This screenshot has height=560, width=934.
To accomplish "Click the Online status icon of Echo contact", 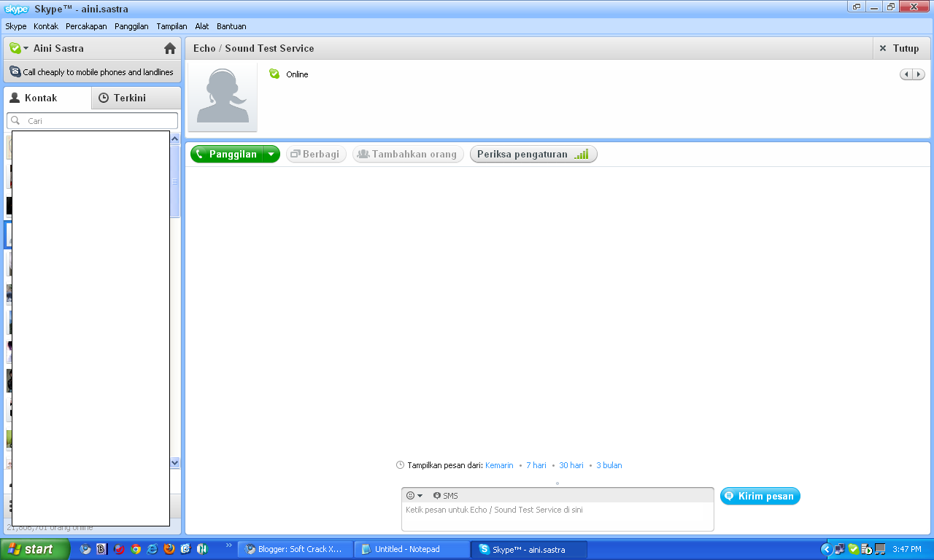I will coord(274,74).
